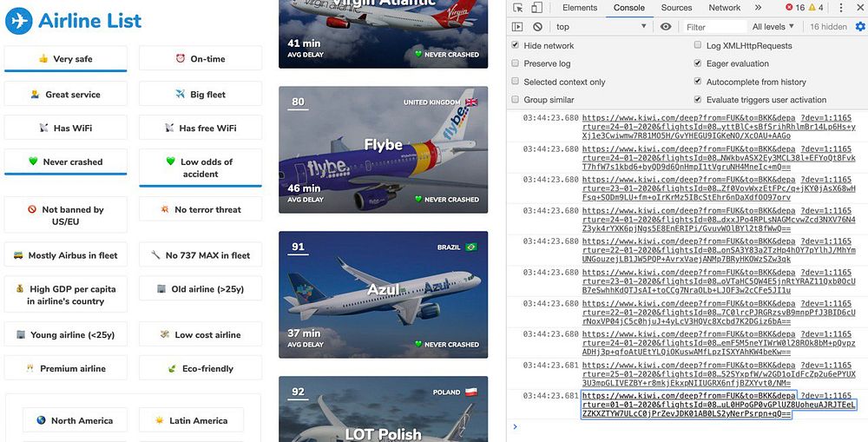This screenshot has width=868, height=442.
Task: Clear console with the ban icon
Action: 537,27
